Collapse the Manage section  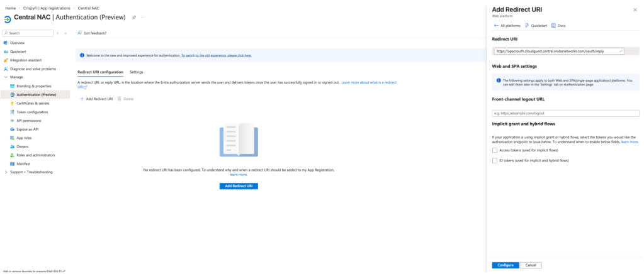tap(6, 77)
